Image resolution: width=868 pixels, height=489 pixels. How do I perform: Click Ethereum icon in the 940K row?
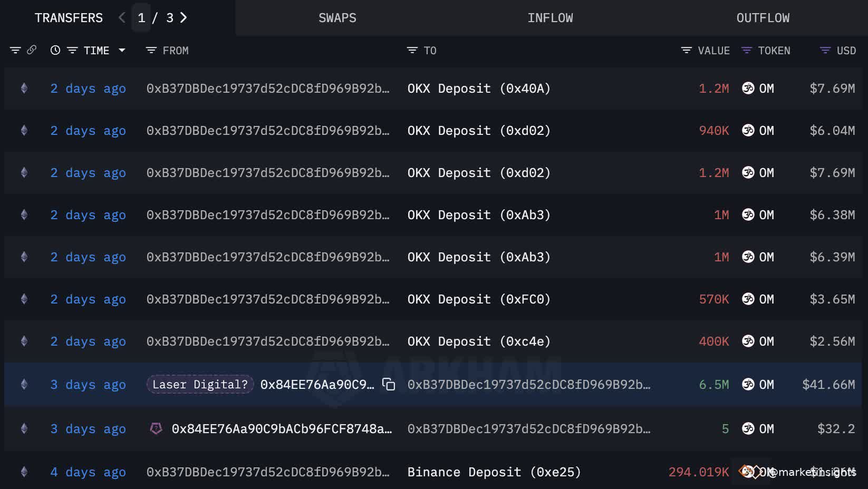(24, 131)
